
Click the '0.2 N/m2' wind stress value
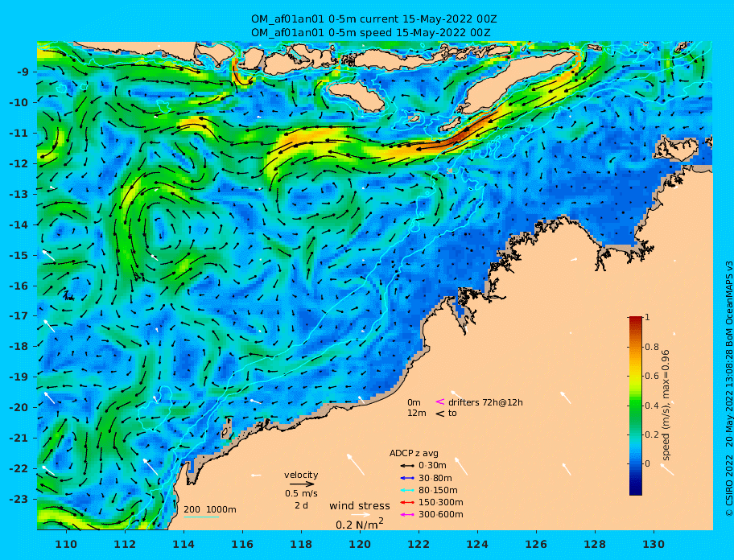(360, 524)
